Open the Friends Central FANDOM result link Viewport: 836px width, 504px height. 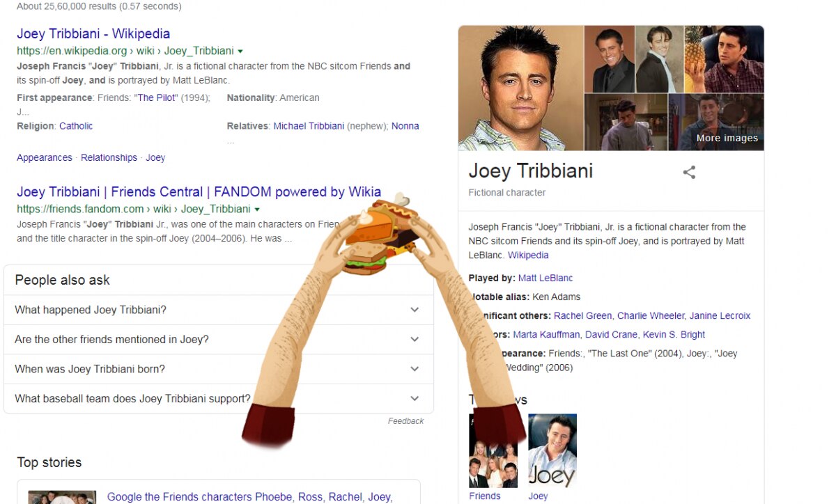point(199,191)
